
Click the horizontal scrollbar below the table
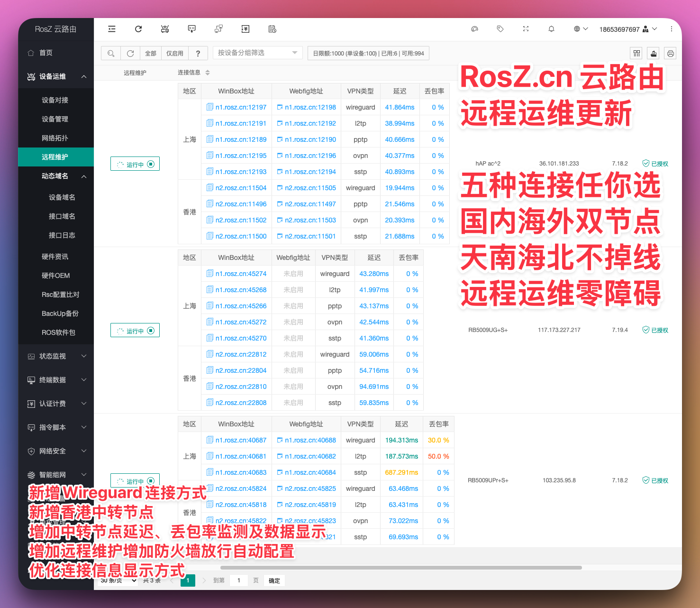pos(401,568)
